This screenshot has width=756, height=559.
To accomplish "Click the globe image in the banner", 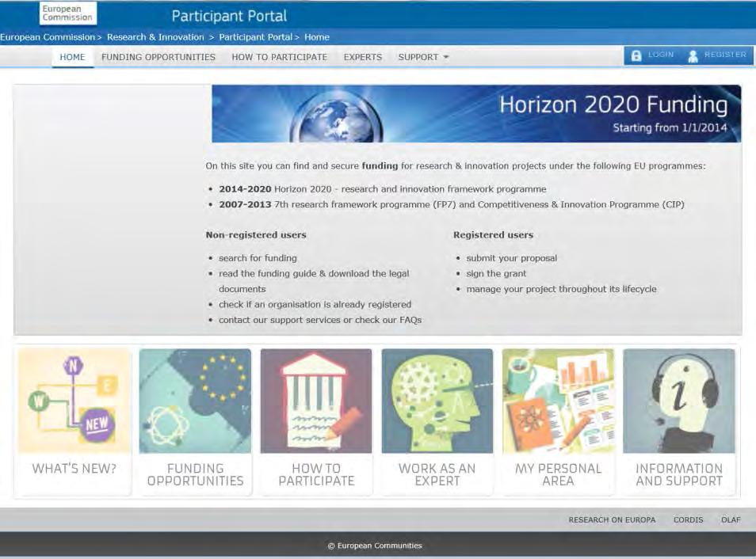I will tap(336, 117).
